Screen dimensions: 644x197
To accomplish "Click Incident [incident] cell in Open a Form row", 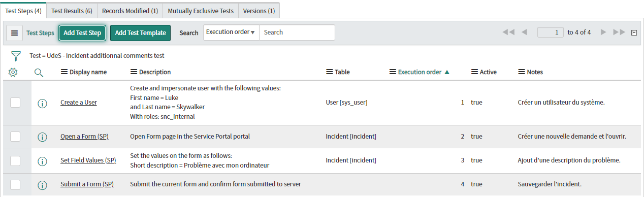I will [351, 137].
